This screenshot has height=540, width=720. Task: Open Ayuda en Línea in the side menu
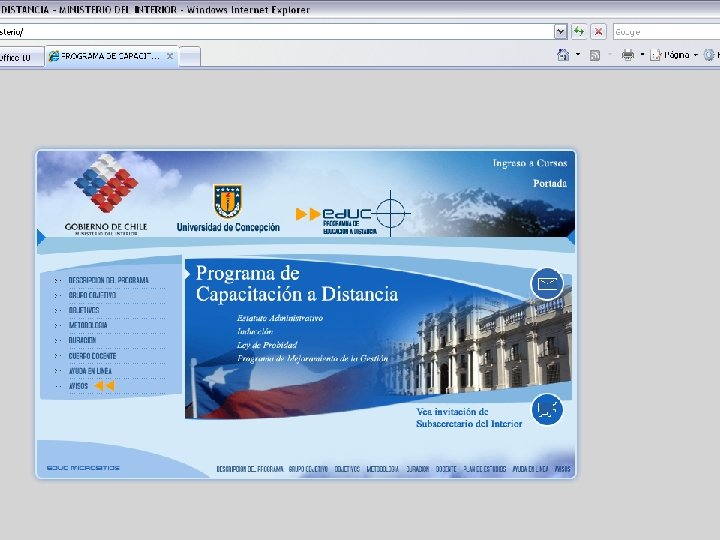coord(90,371)
